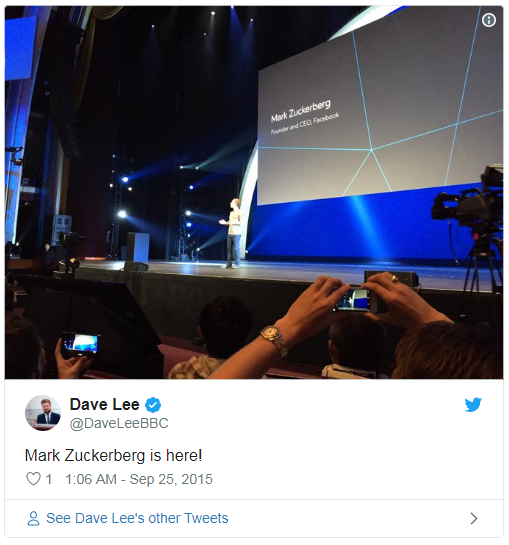Click the blue verified badge next to Dave Lee

point(153,405)
